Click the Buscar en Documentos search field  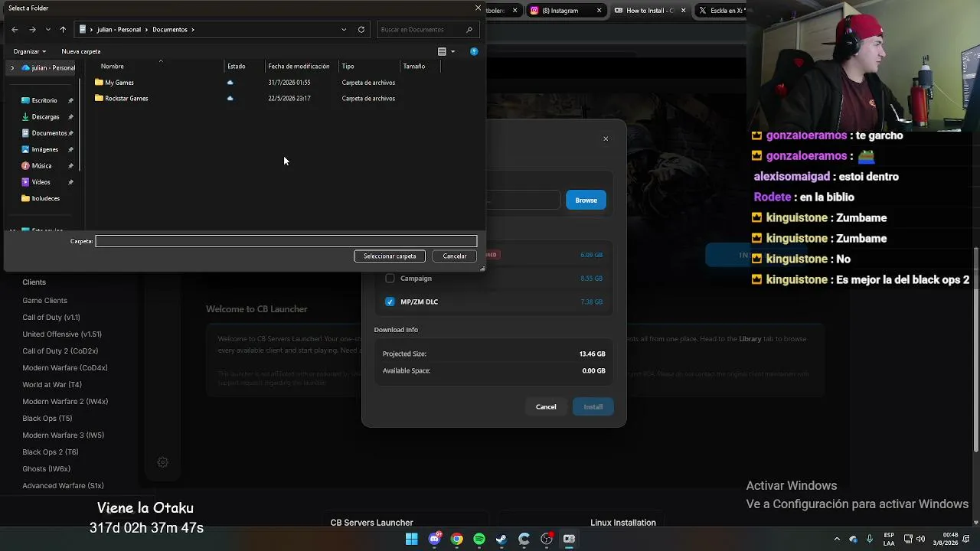(428, 30)
